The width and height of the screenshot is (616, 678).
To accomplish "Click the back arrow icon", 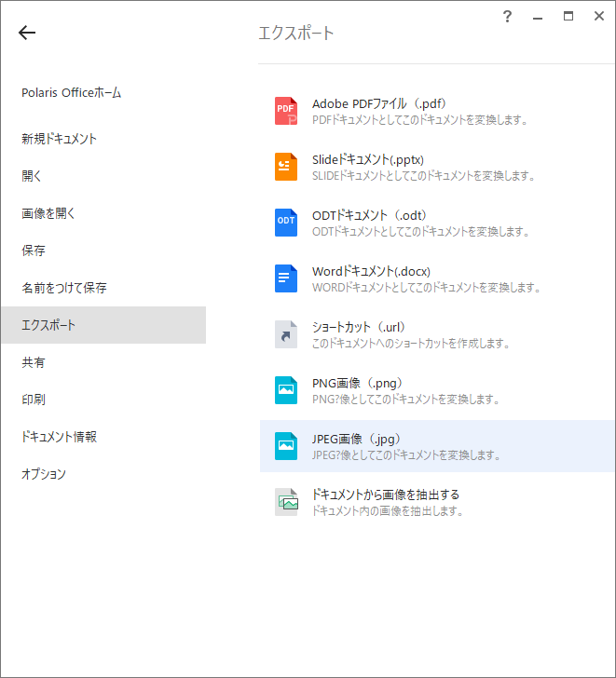I will [x=27, y=33].
